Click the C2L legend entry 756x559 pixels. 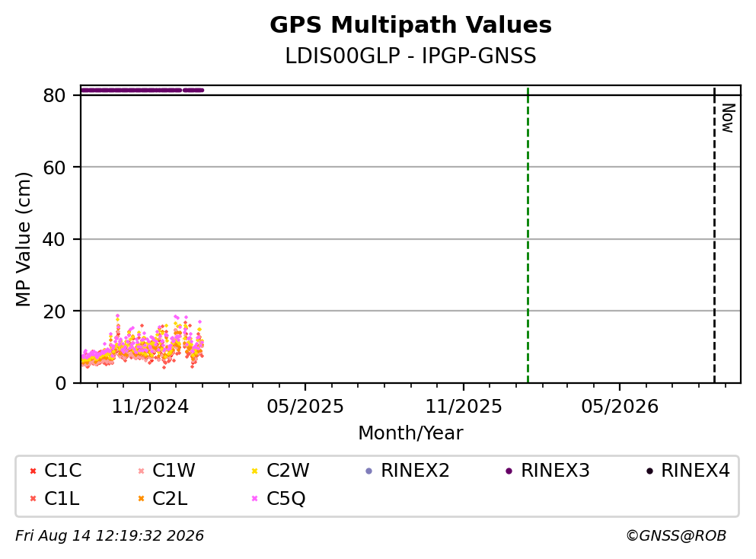click(x=162, y=498)
